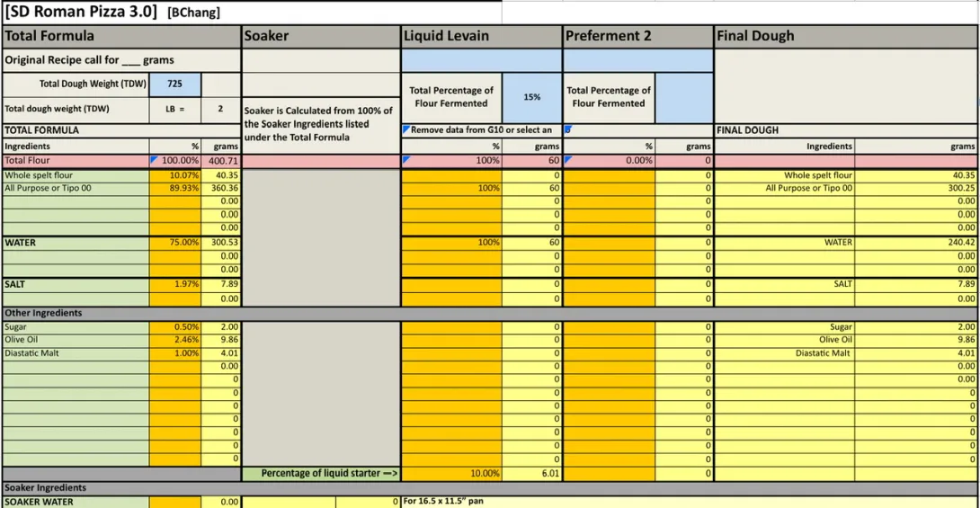
Task: Select the Preferment 2 header cell
Action: click(638, 37)
